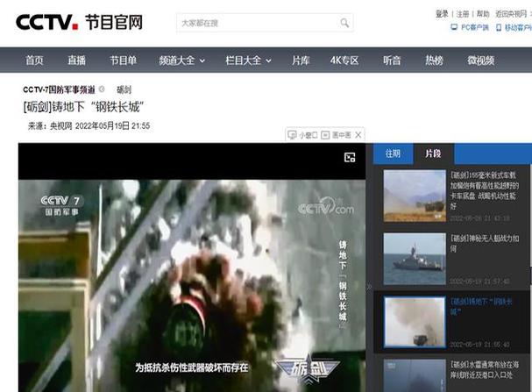The height and width of the screenshot is (392, 532).
Task: Open 直播 in the navigation bar
Action: (76, 61)
